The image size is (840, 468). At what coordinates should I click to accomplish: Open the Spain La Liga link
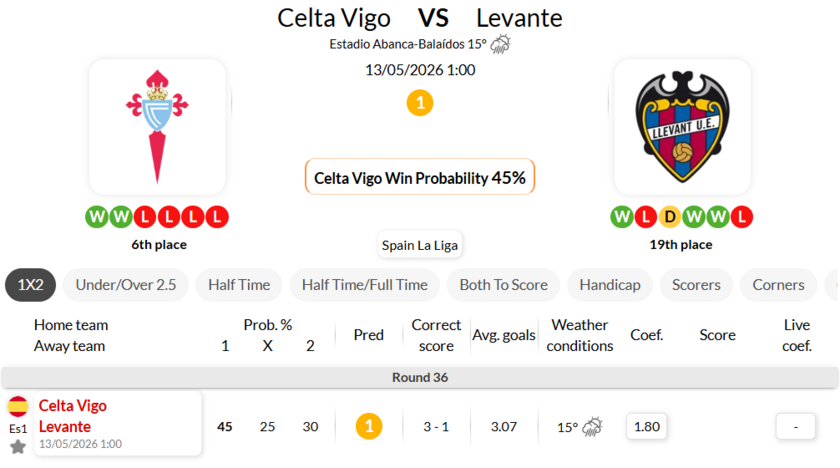pos(420,245)
